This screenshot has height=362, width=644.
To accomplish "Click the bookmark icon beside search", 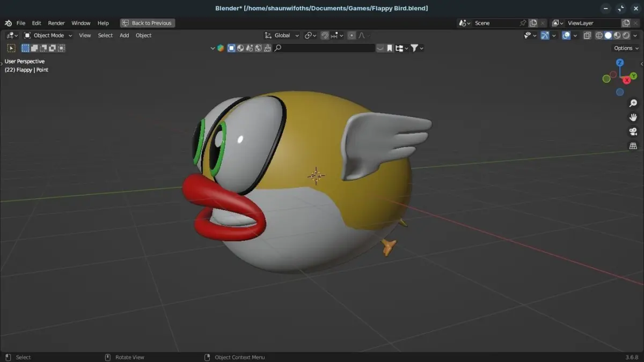I will (x=390, y=48).
